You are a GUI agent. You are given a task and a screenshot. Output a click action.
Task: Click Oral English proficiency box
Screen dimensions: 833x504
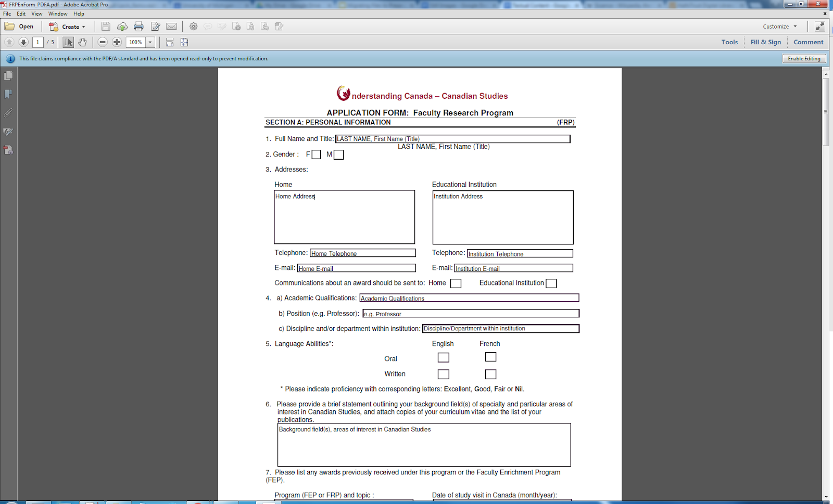pos(444,358)
